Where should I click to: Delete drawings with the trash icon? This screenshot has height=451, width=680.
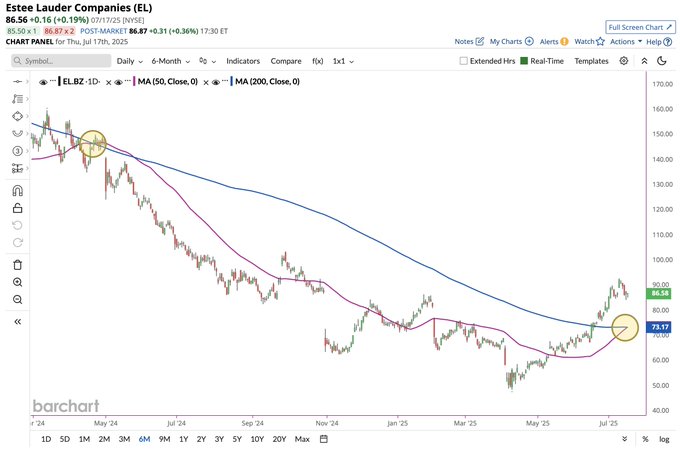click(17, 265)
